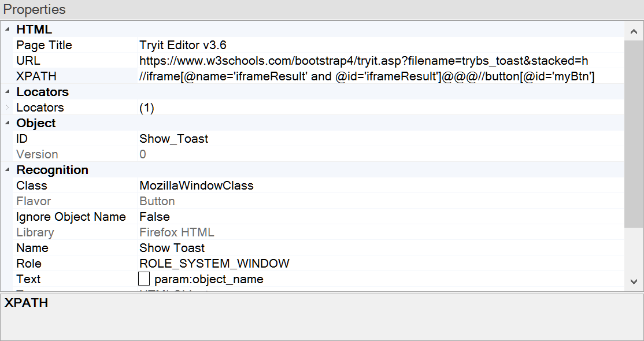Click the Role value ROLE_SYSTEM_WINDOW
Image resolution: width=644 pixels, height=341 pixels.
click(214, 264)
